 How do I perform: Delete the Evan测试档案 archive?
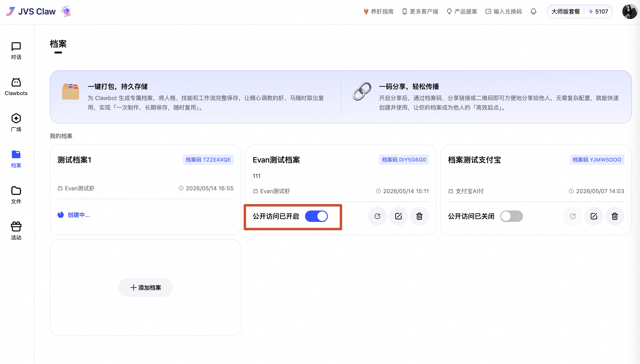pyautogui.click(x=419, y=216)
